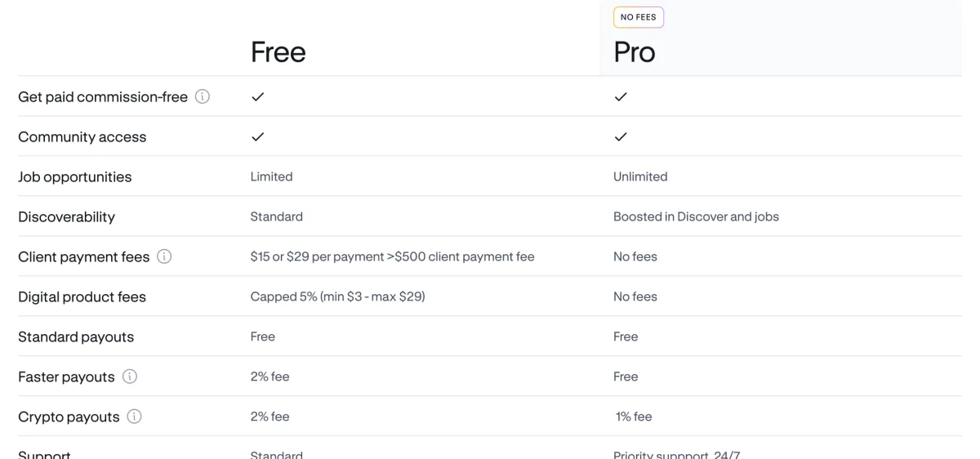Click the Job opportunities row label

point(75,176)
